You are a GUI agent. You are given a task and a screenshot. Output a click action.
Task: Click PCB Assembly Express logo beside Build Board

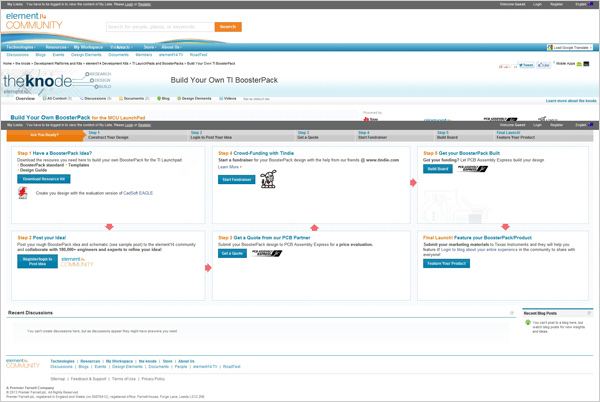click(x=473, y=169)
